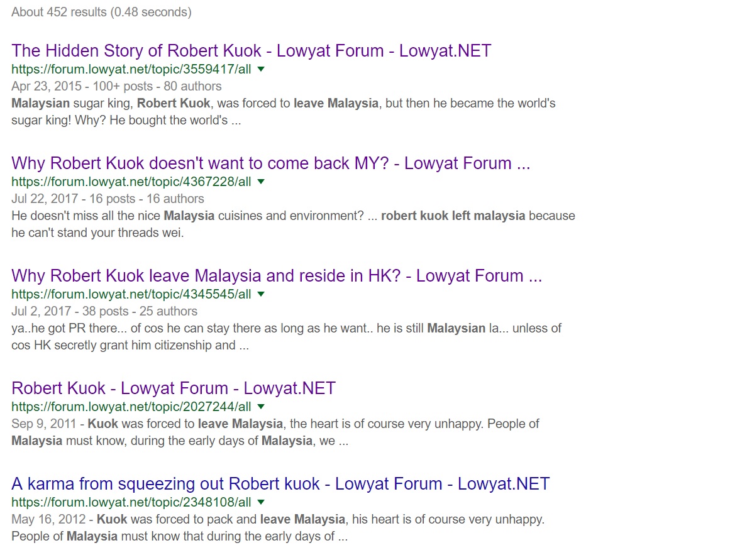
Task: Open 'Robert Kuok - Lowyat Forum - Lowyat.NET' result
Action: (174, 388)
